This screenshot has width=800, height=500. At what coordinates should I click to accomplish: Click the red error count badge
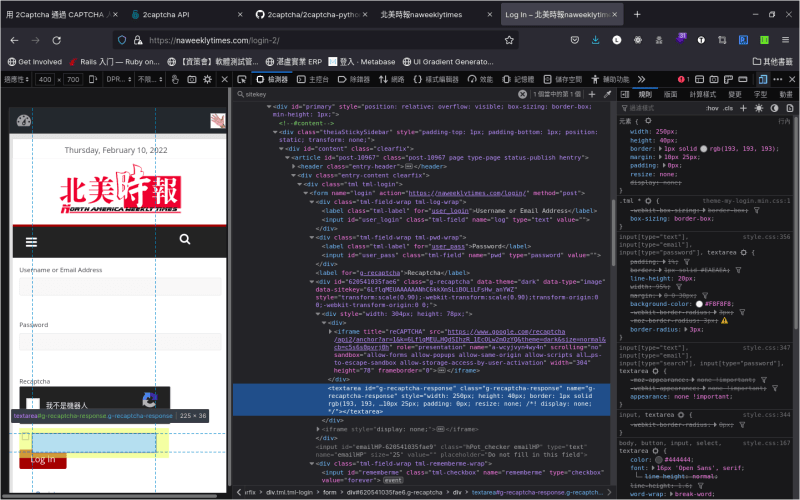point(683,79)
